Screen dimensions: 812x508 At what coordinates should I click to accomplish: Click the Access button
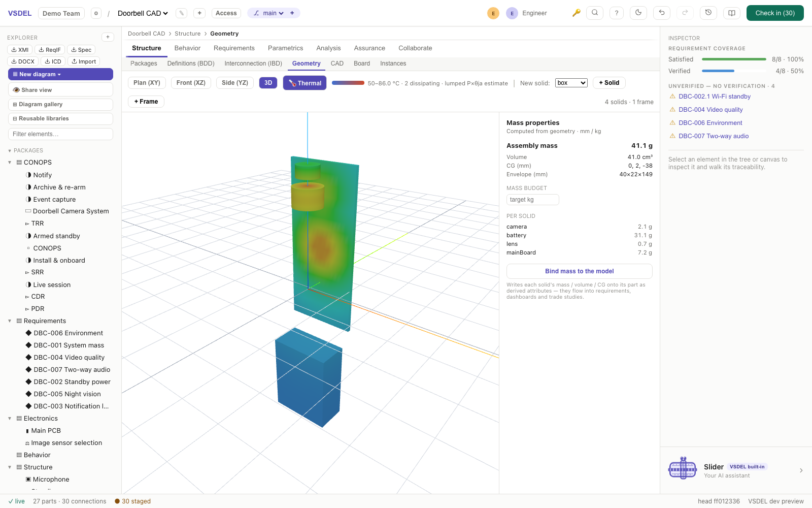tap(226, 13)
